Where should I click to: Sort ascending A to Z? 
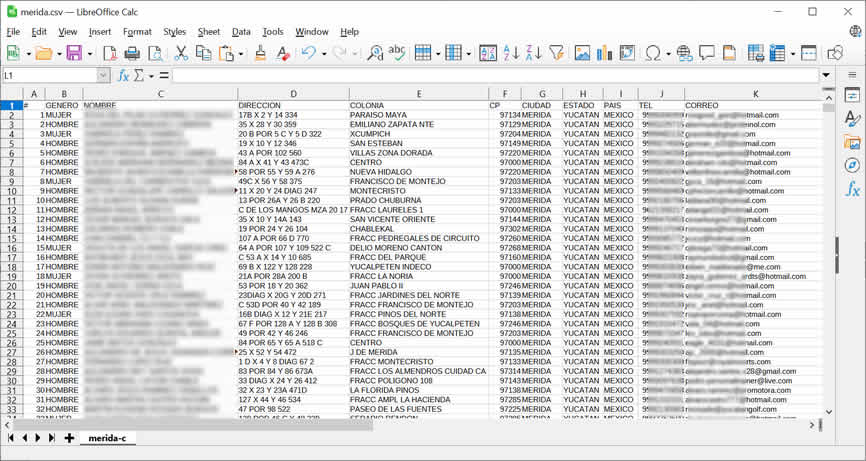(x=511, y=53)
